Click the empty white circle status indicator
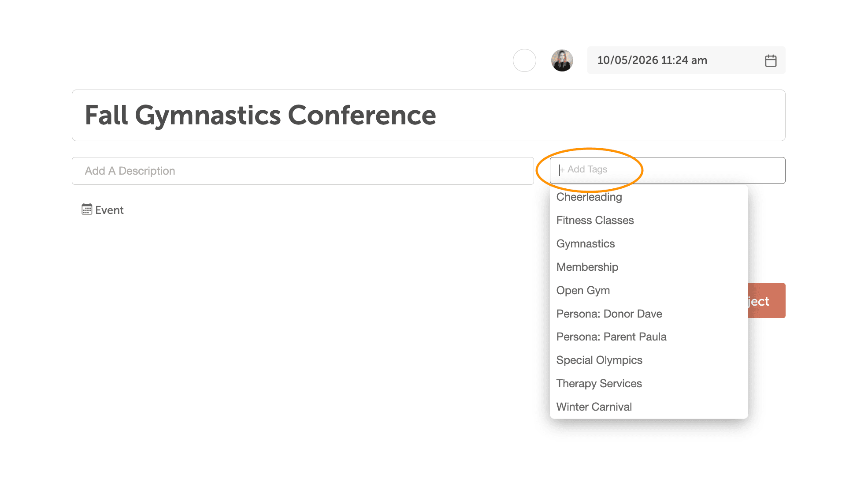This screenshot has width=868, height=479. point(524,60)
